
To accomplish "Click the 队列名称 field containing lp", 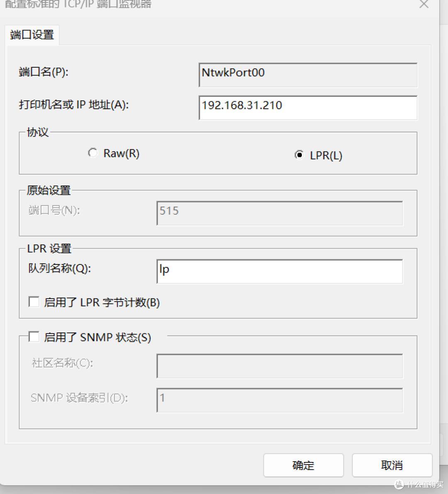I will pos(279,271).
